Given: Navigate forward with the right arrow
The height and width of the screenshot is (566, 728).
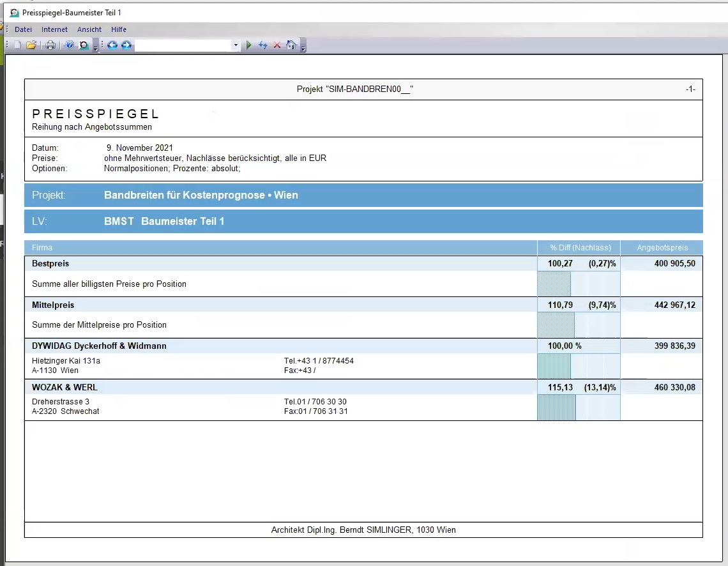Looking at the screenshot, I should click(x=126, y=45).
